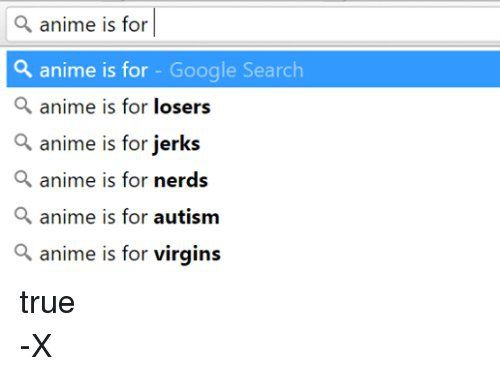Click the 'true' caption text below the list
This screenshot has height=376, width=500.
coord(47,302)
